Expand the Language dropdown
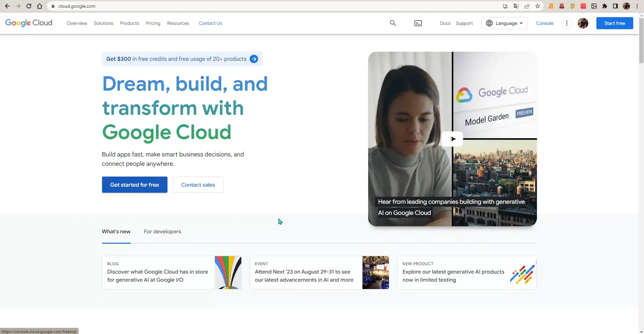The width and height of the screenshot is (644, 334). (504, 23)
